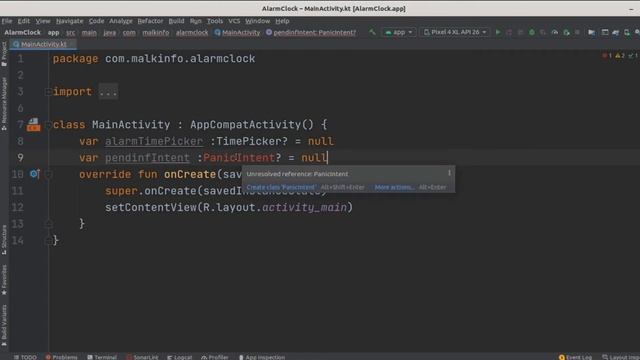Image resolution: width=640 pixels, height=360 pixels.
Task: Open the Logcat tool window
Action: coord(180,357)
